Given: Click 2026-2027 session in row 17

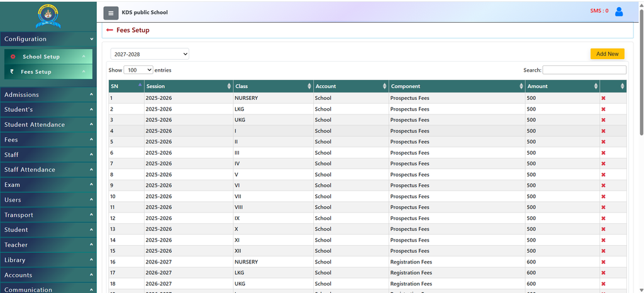Looking at the screenshot, I should [x=158, y=273].
